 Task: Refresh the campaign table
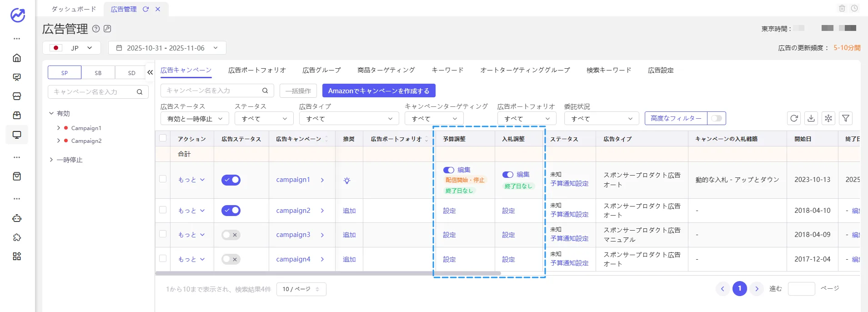[794, 118]
